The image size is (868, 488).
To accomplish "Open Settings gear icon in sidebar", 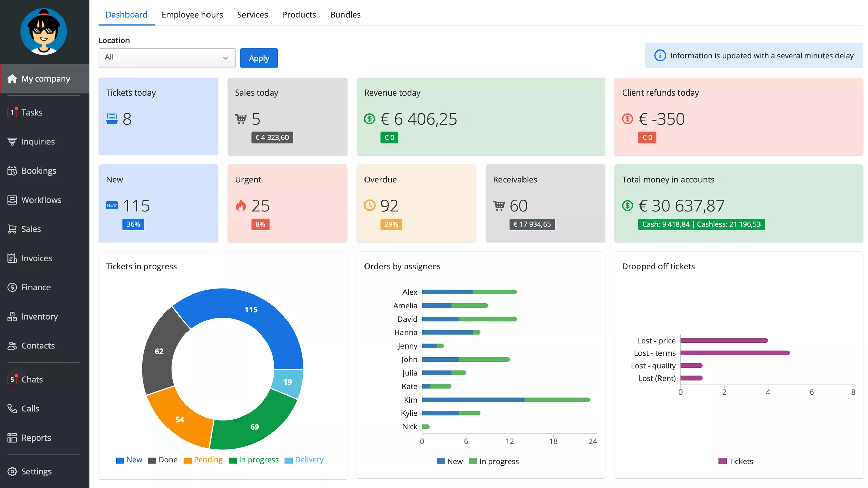I will point(12,472).
